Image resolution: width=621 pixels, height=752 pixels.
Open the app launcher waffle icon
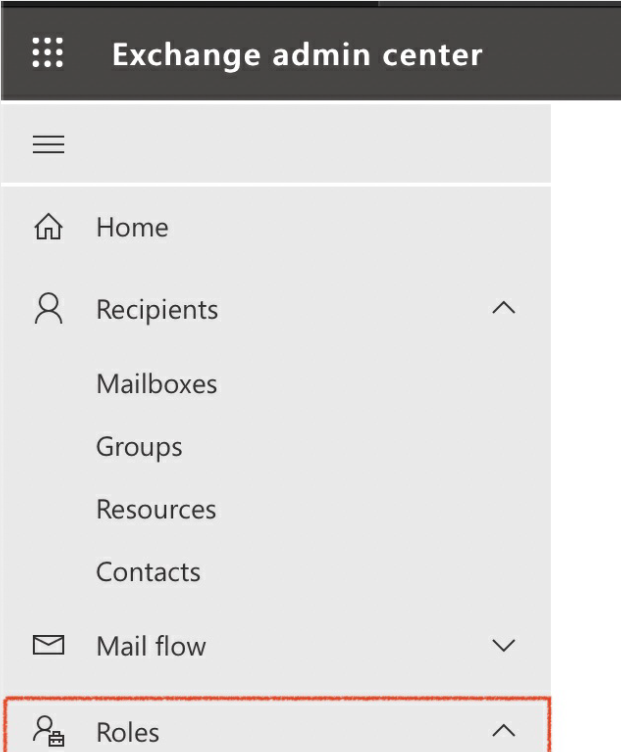pos(47,53)
